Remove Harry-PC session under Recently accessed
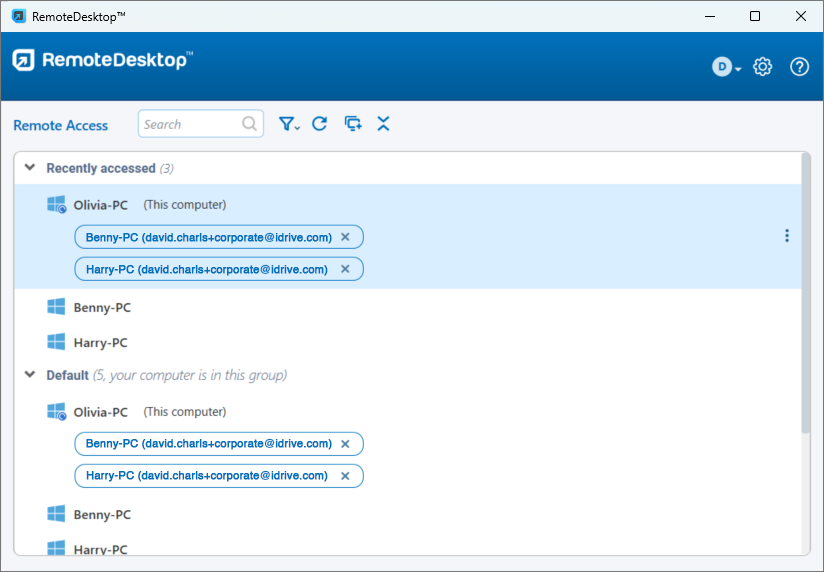 (345, 269)
